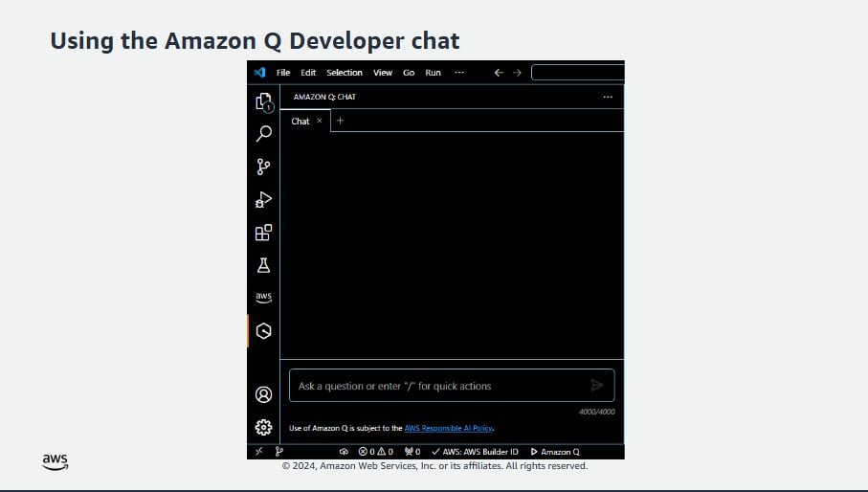
Task: Click the cloud sync status bar icon
Action: click(344, 452)
